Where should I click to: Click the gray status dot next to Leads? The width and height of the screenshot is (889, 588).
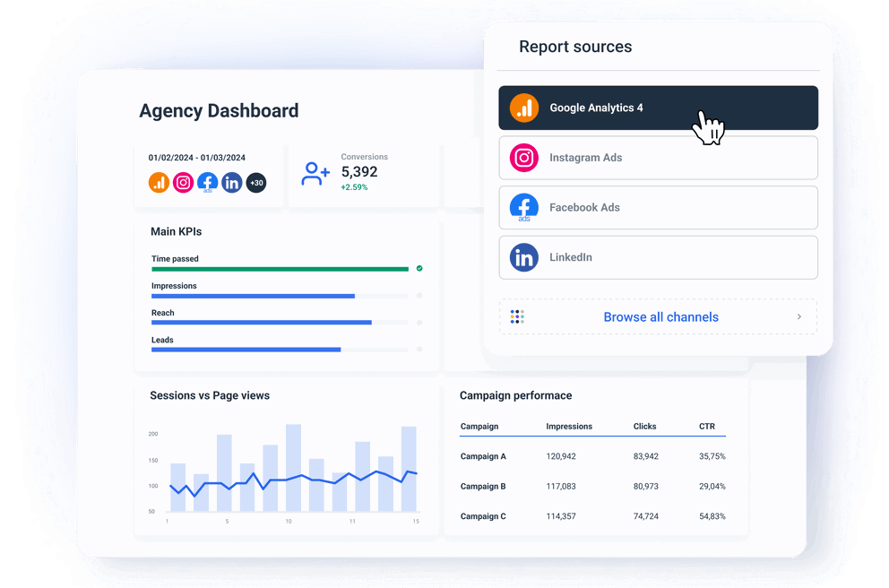(419, 350)
